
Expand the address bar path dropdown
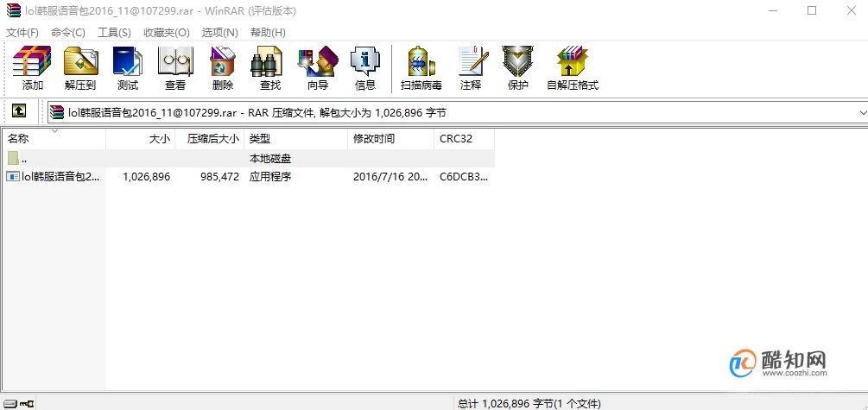(863, 113)
